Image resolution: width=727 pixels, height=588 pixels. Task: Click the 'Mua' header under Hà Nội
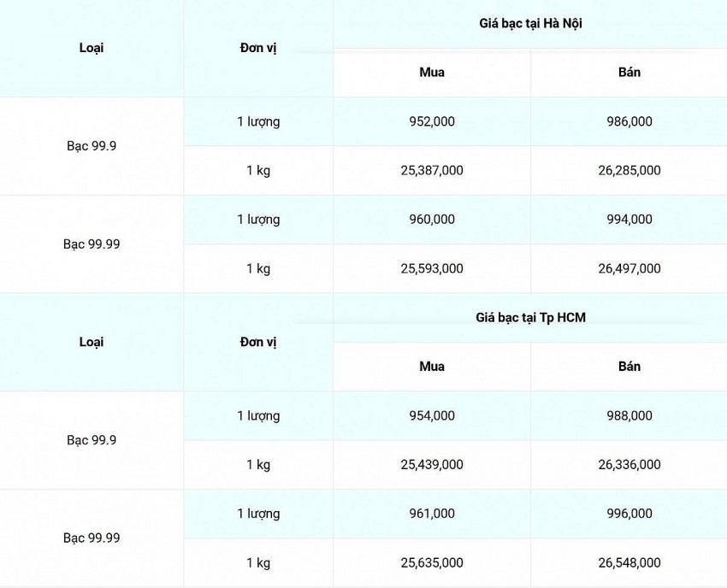coord(432,73)
